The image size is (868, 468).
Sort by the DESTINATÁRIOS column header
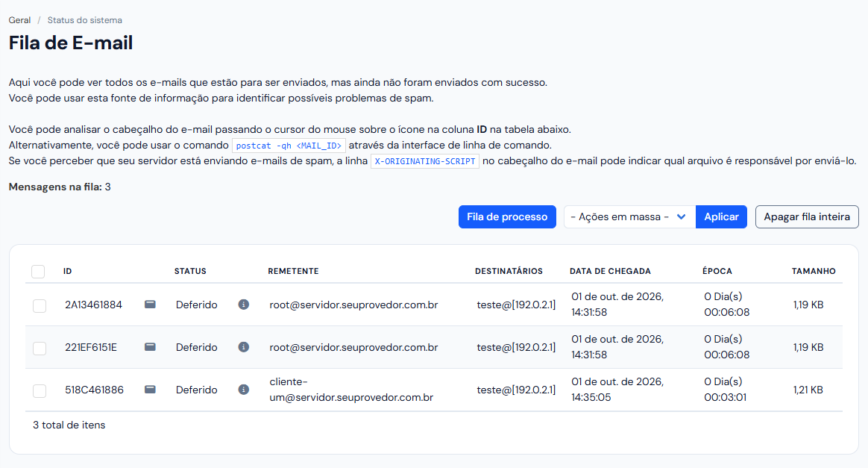(x=509, y=272)
